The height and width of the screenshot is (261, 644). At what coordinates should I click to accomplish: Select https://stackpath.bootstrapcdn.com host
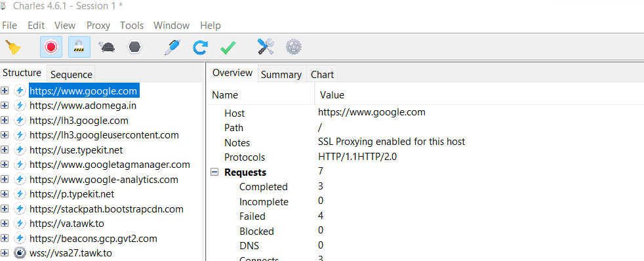coord(106,209)
